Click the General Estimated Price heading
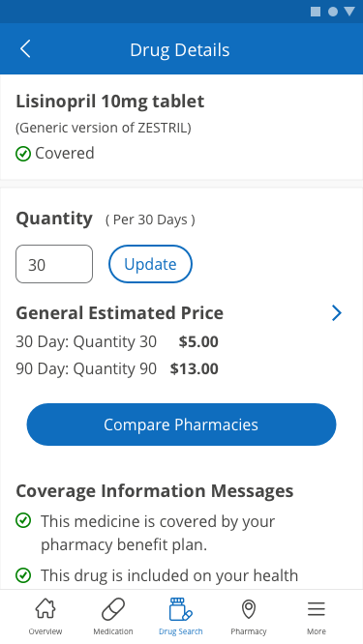 pos(120,313)
